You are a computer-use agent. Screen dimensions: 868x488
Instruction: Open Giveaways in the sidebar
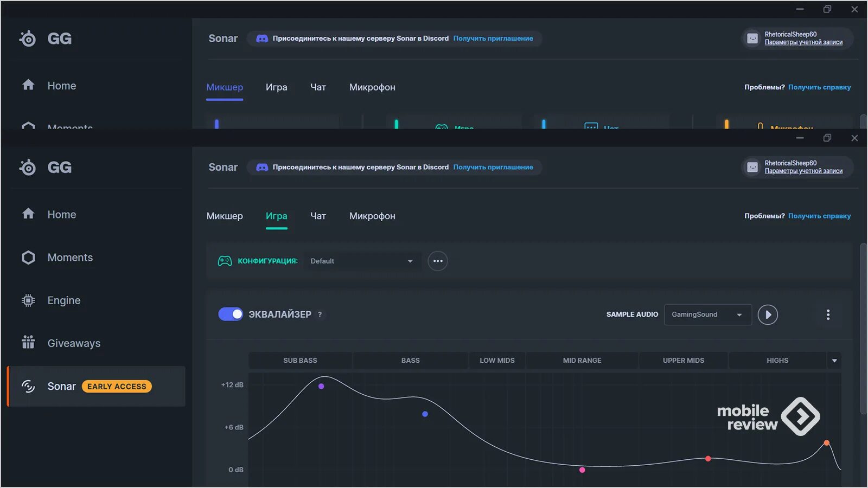(61, 343)
